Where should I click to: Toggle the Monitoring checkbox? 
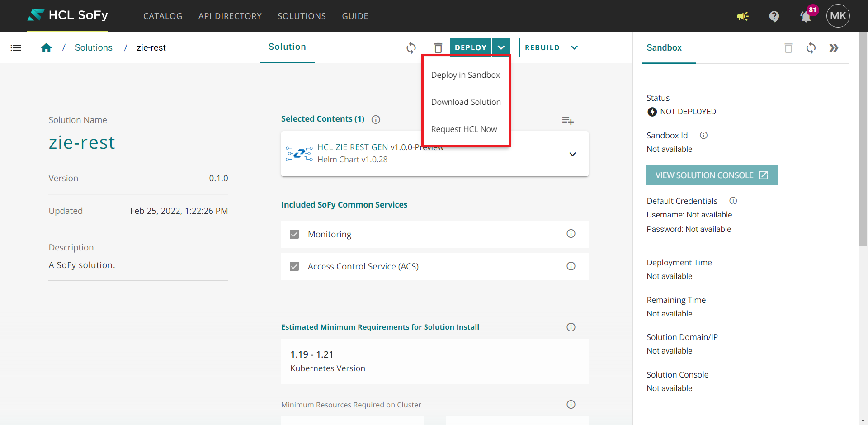coord(294,234)
